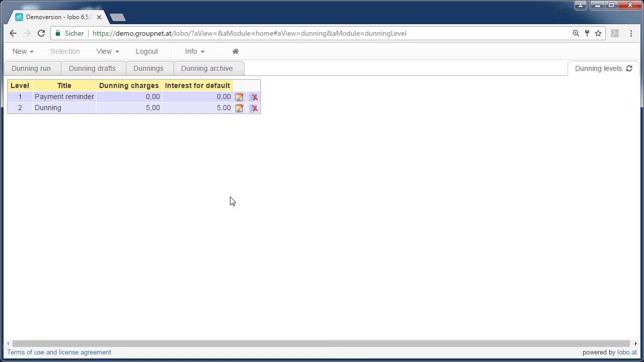This screenshot has height=362, width=644.
Task: Open the lobo.at link in footer
Action: pos(627,352)
